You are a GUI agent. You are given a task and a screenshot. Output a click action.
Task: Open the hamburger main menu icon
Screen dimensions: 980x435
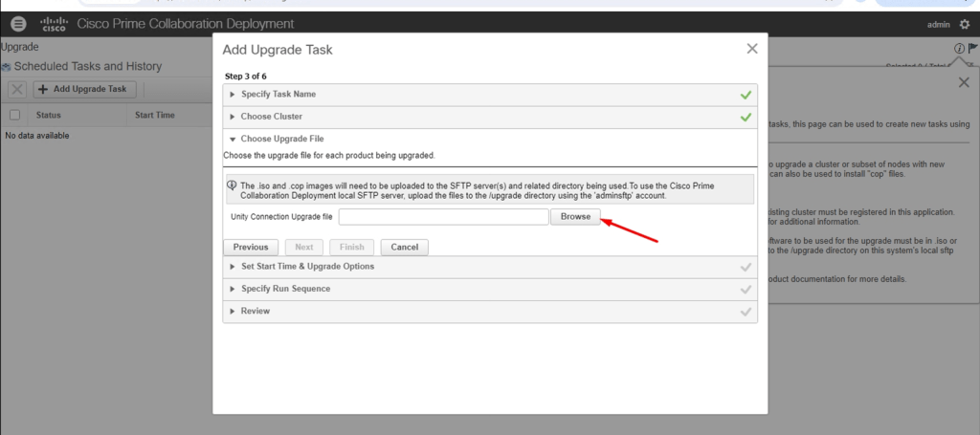tap(19, 24)
